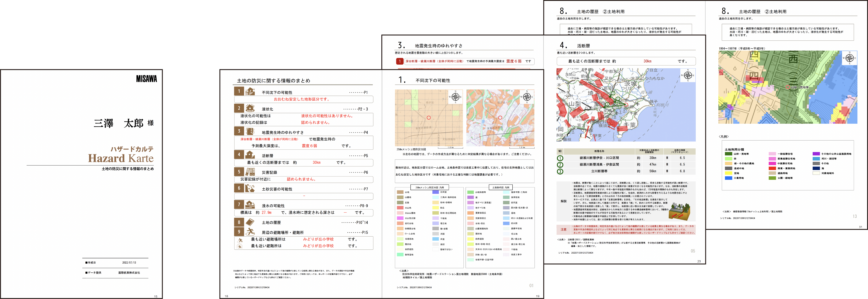Click 火山地 red swatch in mesh legend
Image resolution: width=868 pixels, height=299 pixels.
tap(400, 208)
